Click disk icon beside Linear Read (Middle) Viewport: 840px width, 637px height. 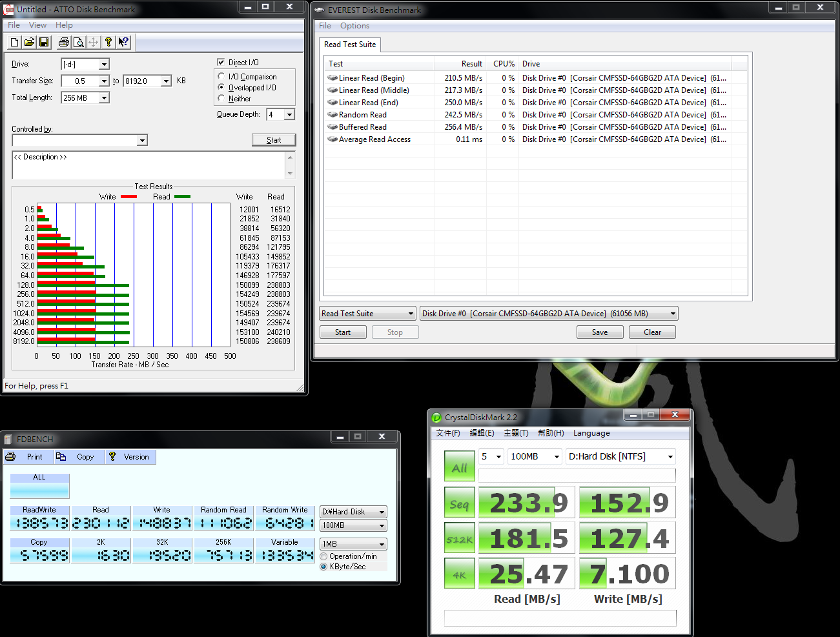(333, 90)
